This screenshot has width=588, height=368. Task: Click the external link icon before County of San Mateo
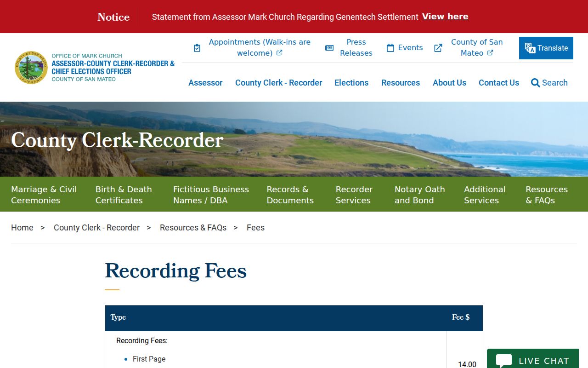[438, 48]
